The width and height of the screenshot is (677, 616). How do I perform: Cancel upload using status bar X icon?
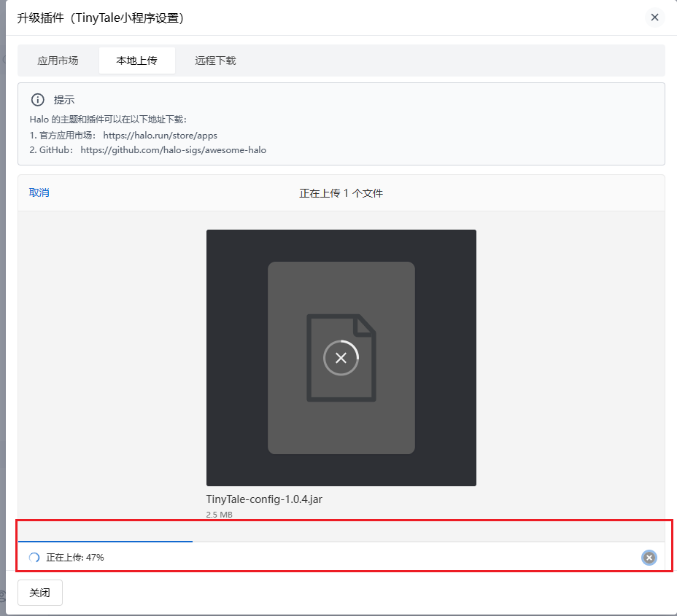tap(649, 558)
